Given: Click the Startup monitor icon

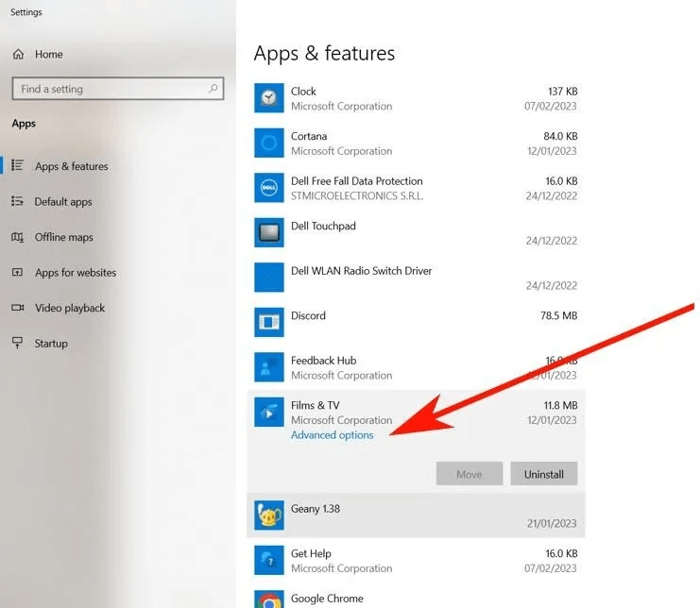Looking at the screenshot, I should tap(17, 343).
